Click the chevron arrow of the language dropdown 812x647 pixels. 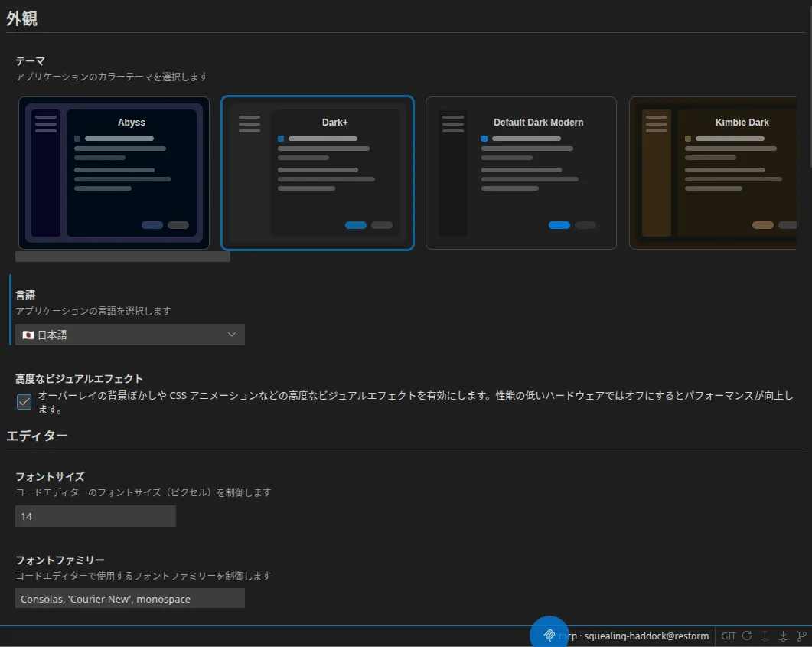[231, 335]
